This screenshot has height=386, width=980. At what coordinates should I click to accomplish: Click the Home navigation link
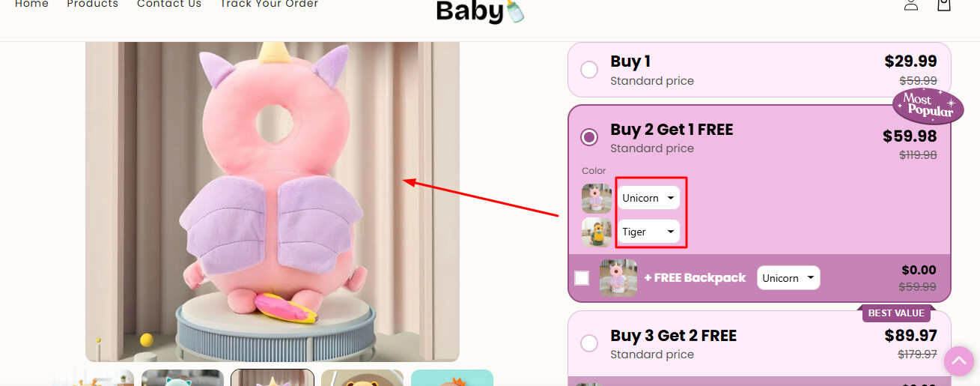pos(31,4)
